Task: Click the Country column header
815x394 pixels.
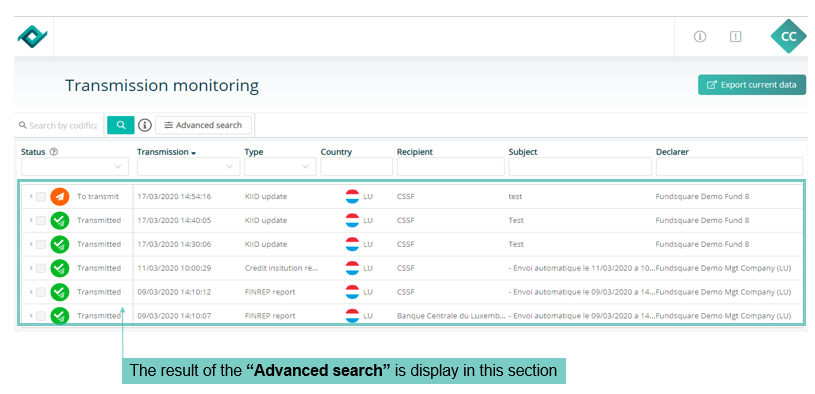Action: pyautogui.click(x=336, y=152)
